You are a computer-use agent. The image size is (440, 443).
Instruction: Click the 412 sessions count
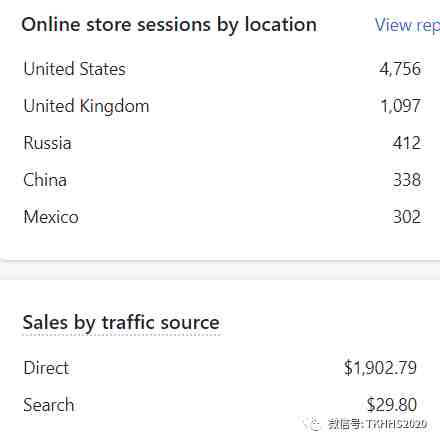pos(407,143)
